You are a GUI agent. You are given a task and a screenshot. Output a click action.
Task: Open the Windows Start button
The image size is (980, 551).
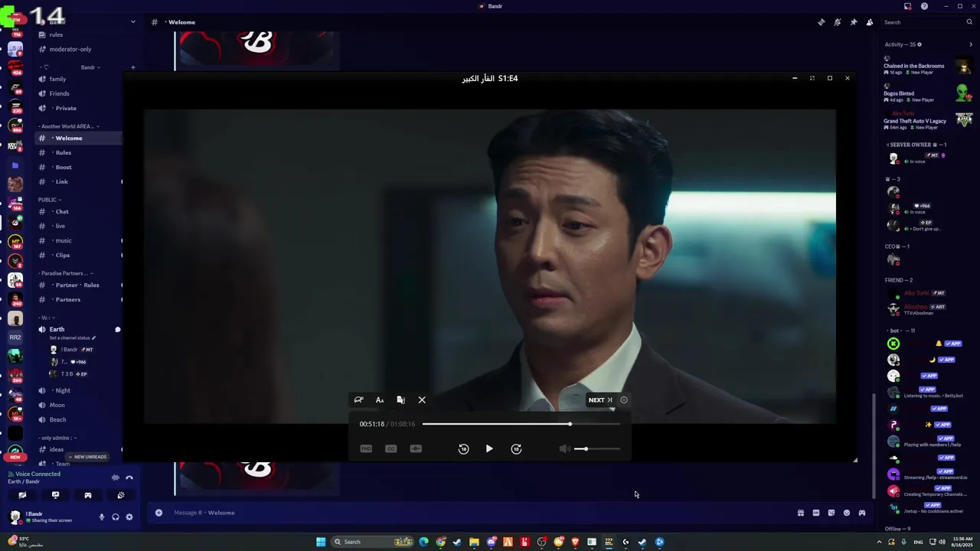(x=321, y=542)
